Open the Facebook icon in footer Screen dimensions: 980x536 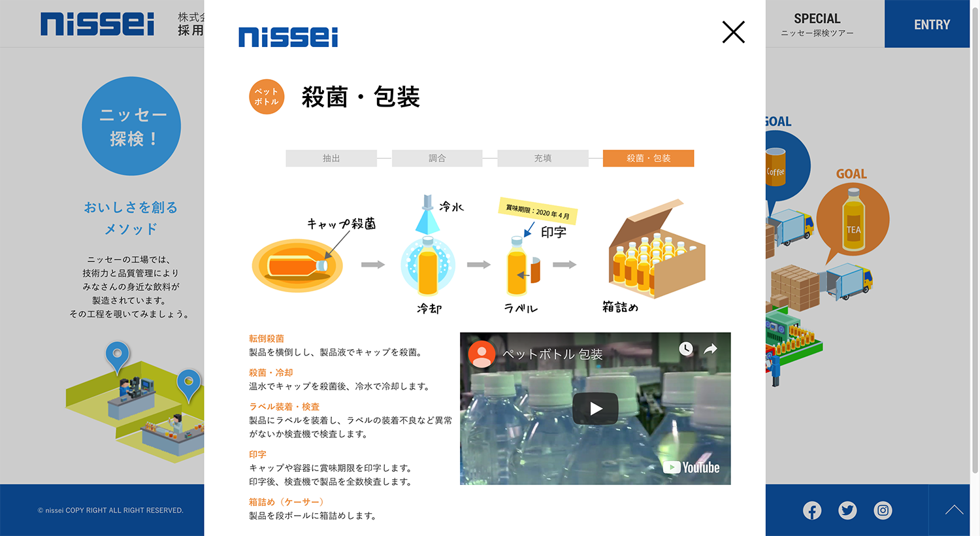[812, 511]
